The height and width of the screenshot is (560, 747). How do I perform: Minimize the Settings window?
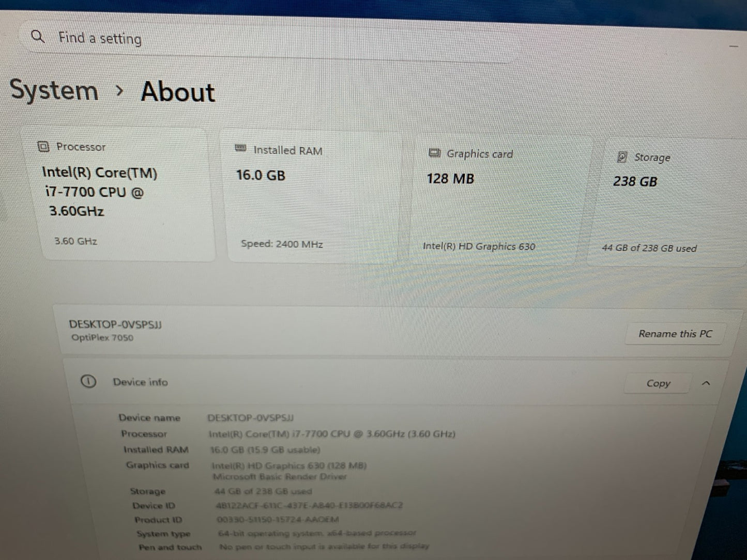[x=734, y=46]
